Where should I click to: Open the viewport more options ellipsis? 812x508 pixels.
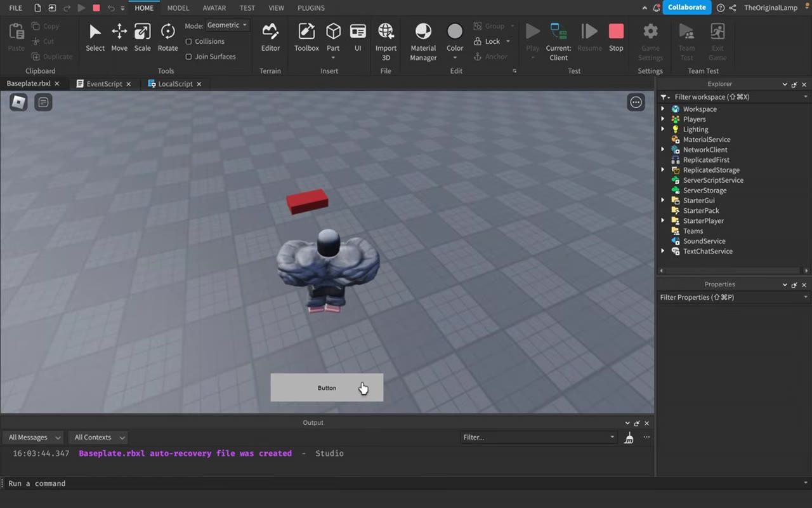(x=636, y=102)
